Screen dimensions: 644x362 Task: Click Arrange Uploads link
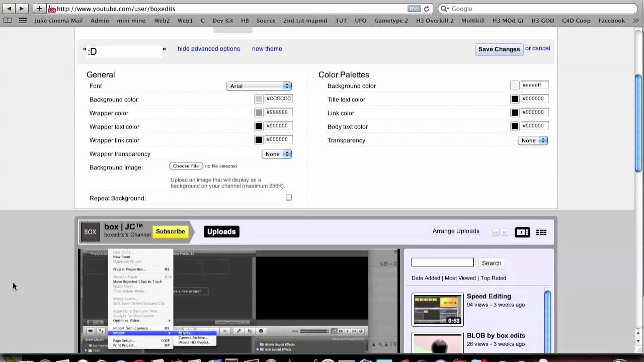pyautogui.click(x=456, y=231)
